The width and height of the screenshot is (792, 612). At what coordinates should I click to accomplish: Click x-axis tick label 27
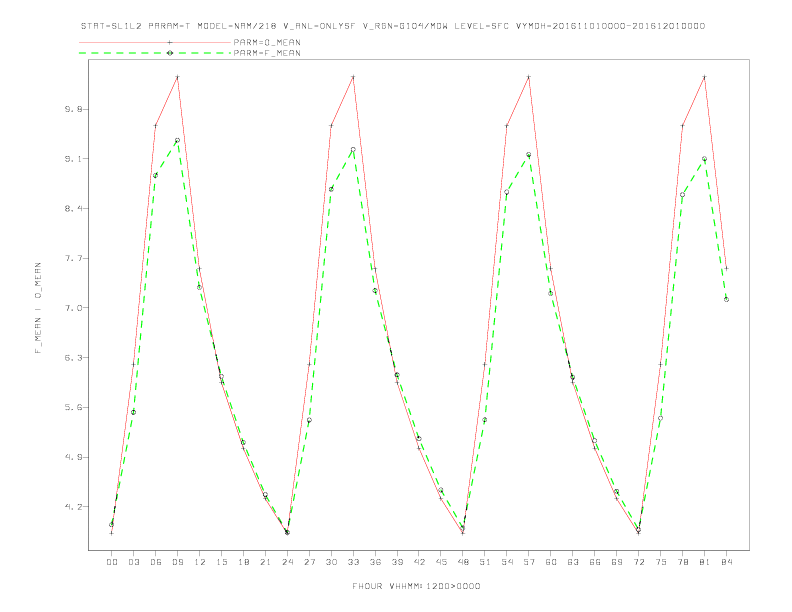pyautogui.click(x=309, y=562)
